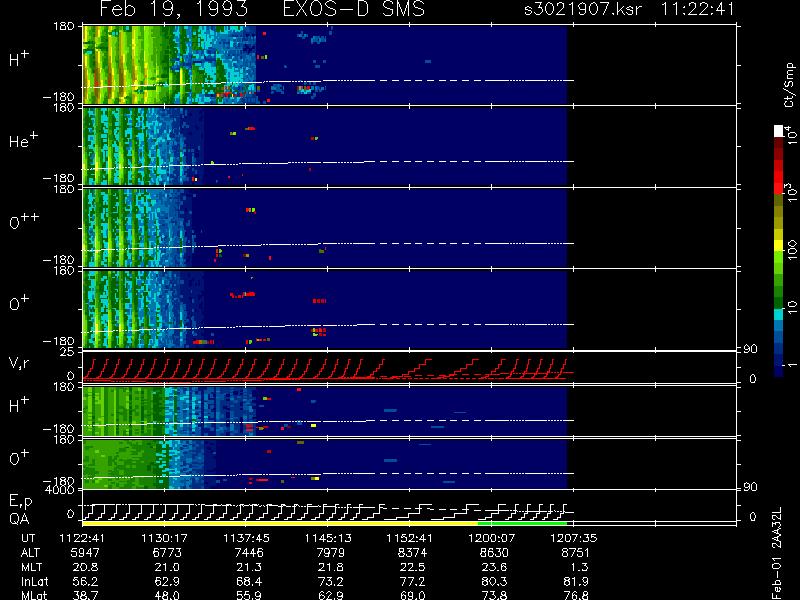Click the 'UT' row header

point(28,538)
